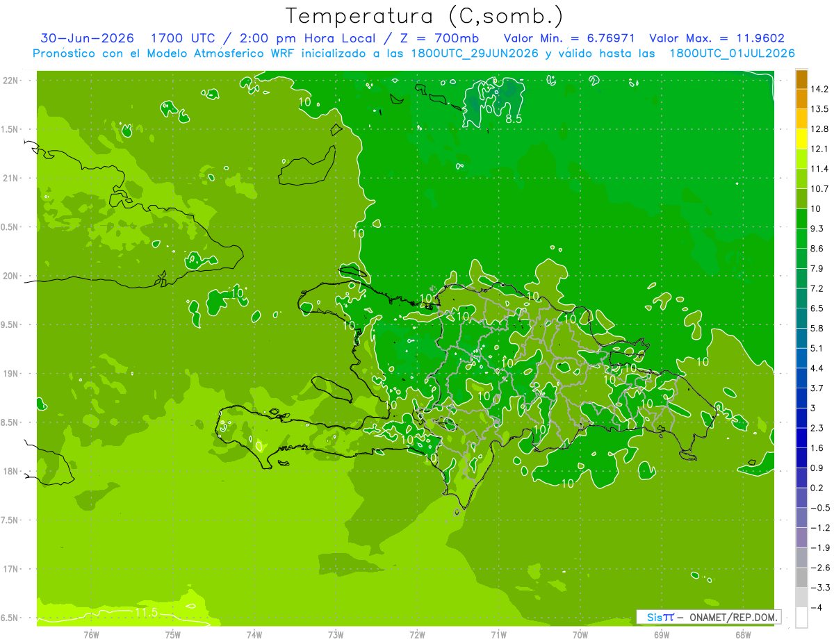Click the '5.1' colorbar value
The image size is (834, 644).
coord(817,348)
